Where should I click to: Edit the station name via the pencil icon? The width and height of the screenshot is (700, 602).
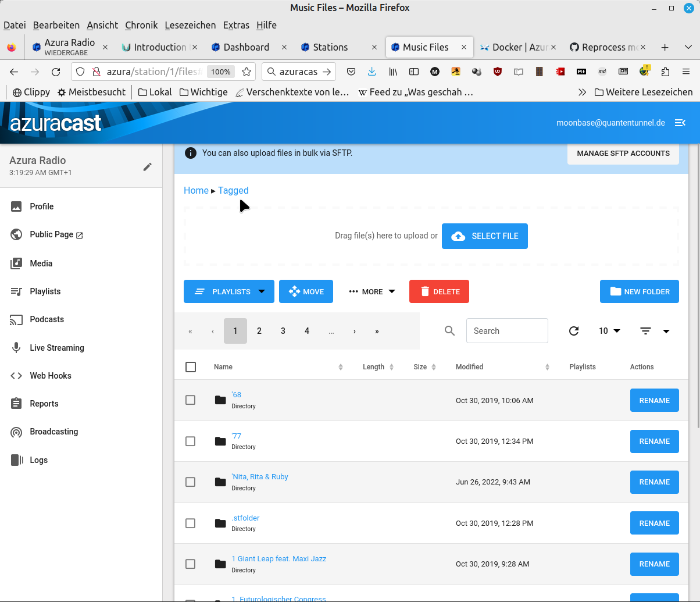point(148,166)
